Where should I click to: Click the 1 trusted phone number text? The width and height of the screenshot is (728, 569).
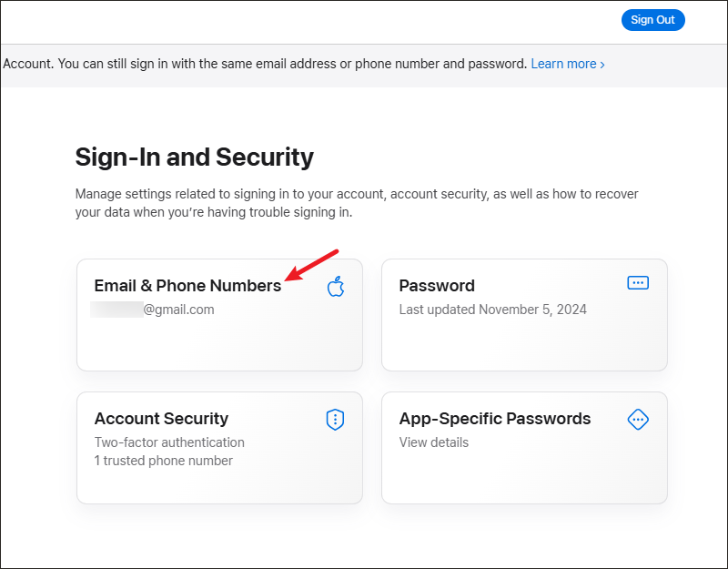(x=164, y=461)
